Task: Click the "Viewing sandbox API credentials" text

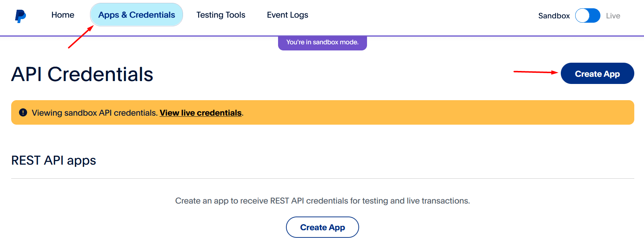Action: point(95,113)
